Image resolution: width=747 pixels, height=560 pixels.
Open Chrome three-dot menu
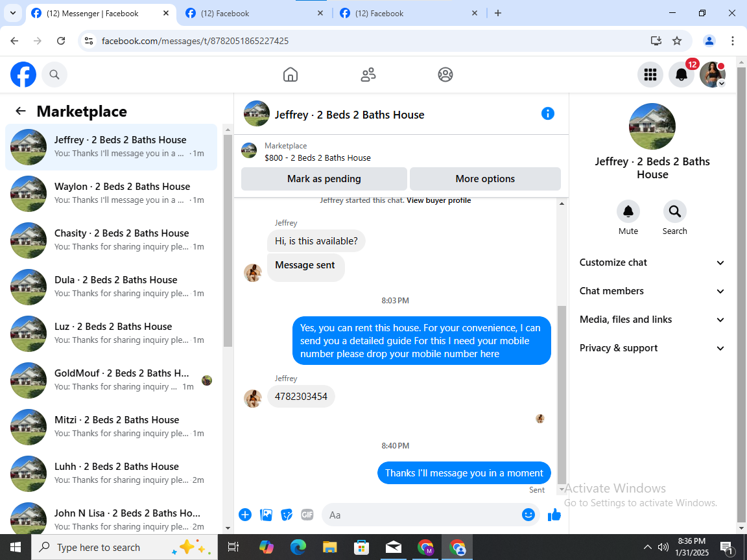click(x=733, y=41)
